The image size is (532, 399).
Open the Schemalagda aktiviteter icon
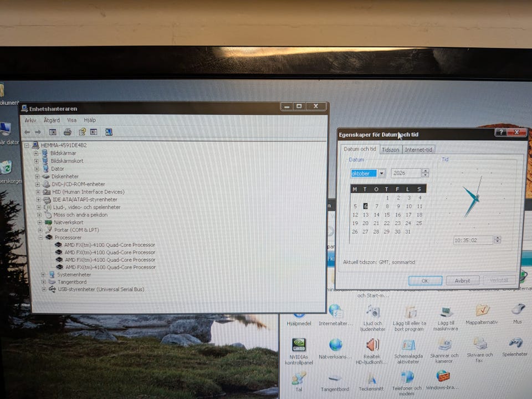coord(408,351)
